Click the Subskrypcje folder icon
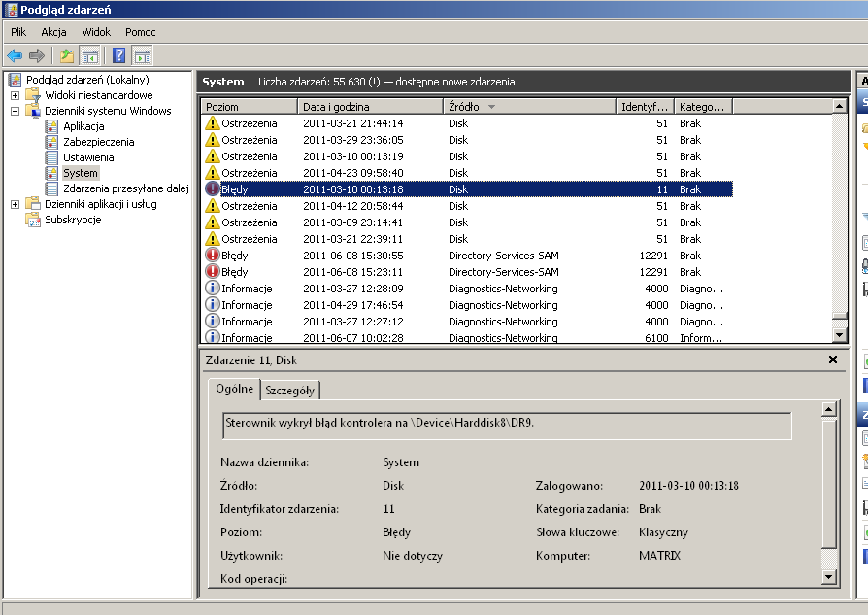The width and height of the screenshot is (868, 615). tap(33, 220)
